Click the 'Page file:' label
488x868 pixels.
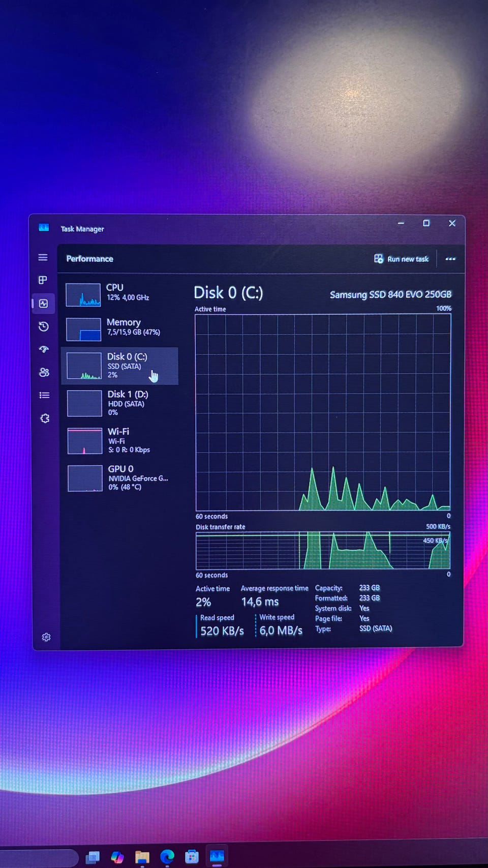[x=328, y=618]
